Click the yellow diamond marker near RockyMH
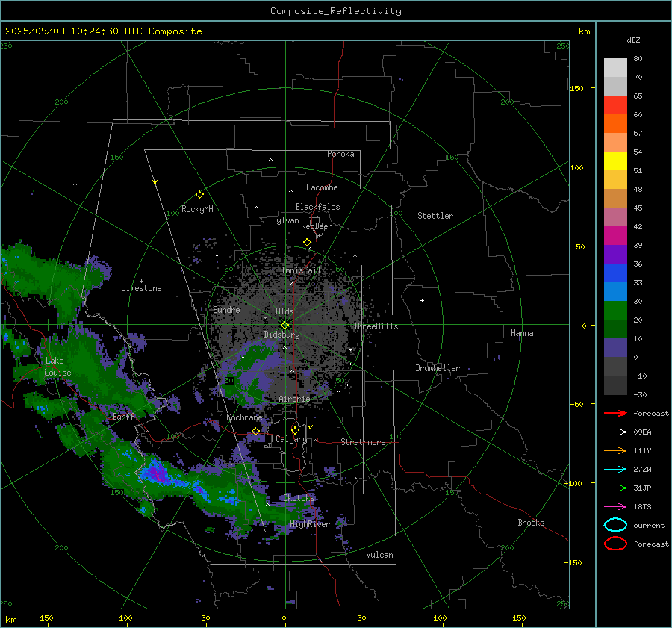The image size is (672, 628). [x=199, y=195]
